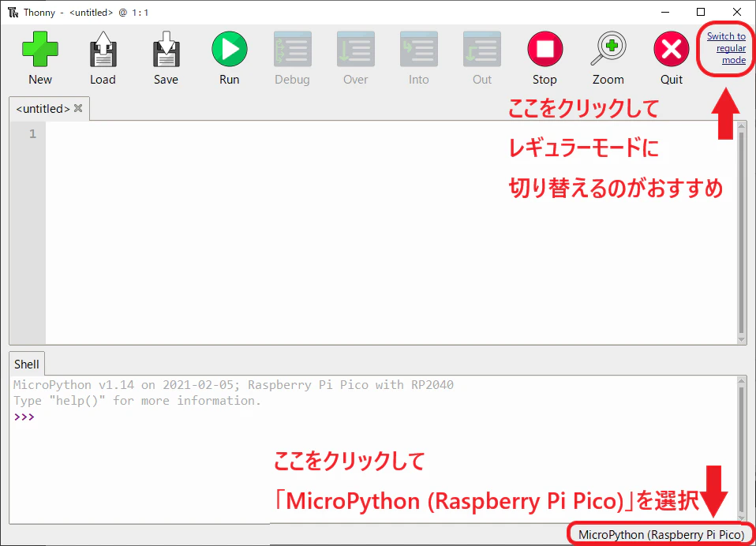This screenshot has width=756, height=546.
Task: Close the <untitled> tab with its X
Action: coord(78,108)
